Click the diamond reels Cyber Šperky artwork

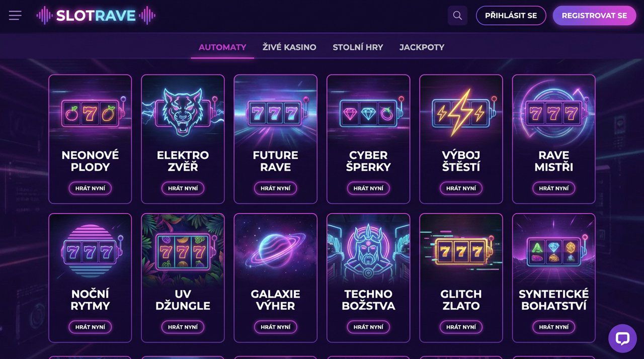click(x=368, y=111)
